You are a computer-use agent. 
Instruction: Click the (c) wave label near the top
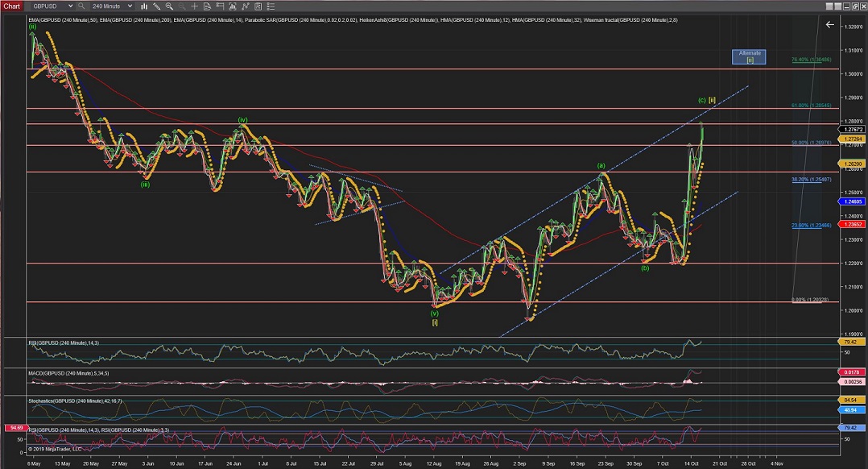click(702, 100)
